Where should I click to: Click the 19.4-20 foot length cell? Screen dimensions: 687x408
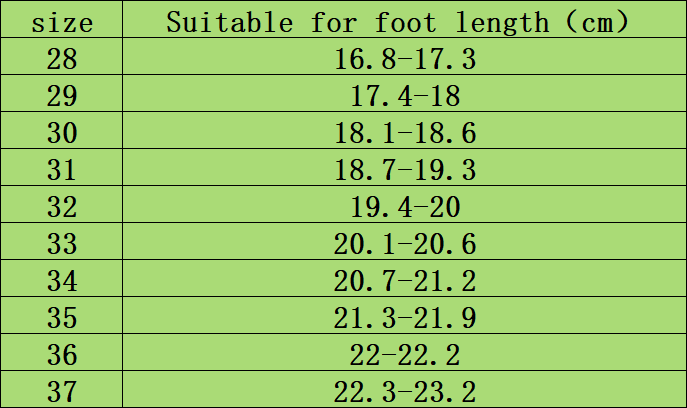(x=404, y=207)
